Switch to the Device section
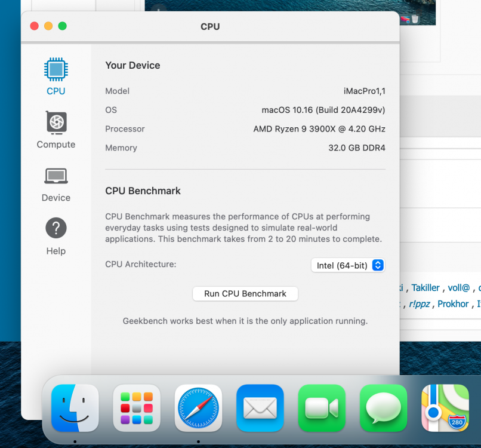 click(x=56, y=185)
